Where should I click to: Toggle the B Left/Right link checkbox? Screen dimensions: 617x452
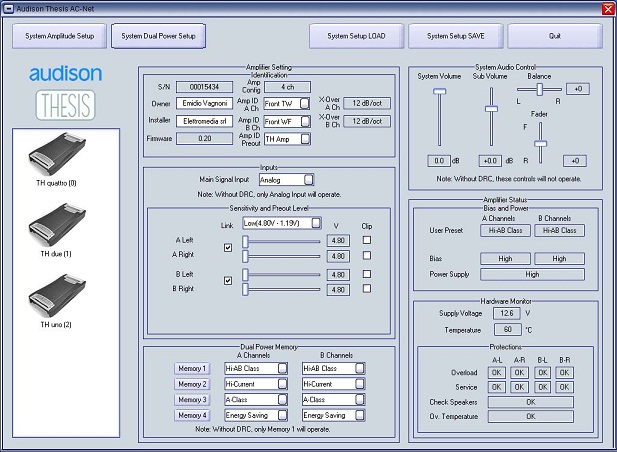pyautogui.click(x=228, y=280)
